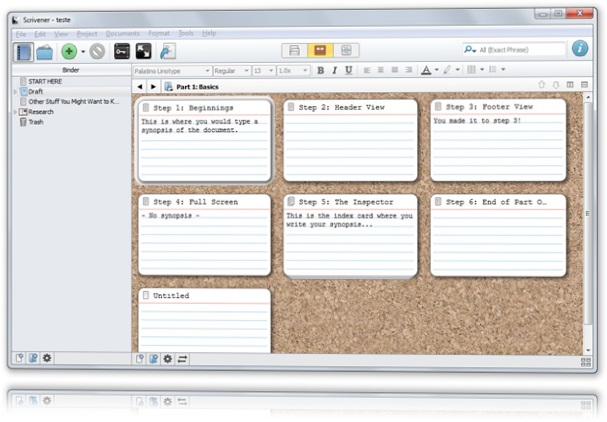Select the Step 2: Header View card
Image resolution: width=607 pixels, height=422 pixels.
[x=350, y=140]
